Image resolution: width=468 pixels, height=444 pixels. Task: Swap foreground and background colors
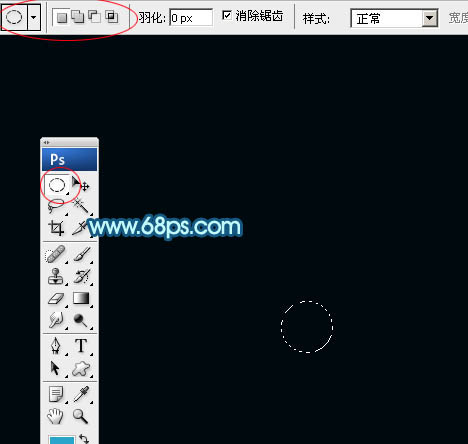click(84, 438)
